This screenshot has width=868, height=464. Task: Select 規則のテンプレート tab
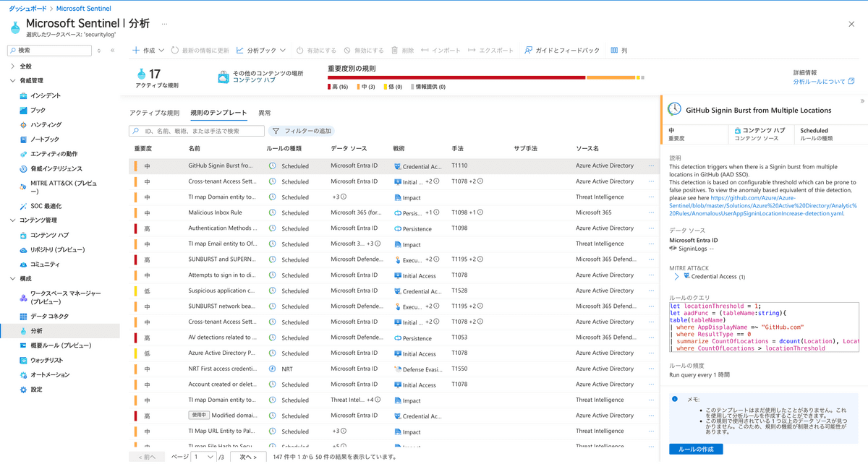coord(218,113)
